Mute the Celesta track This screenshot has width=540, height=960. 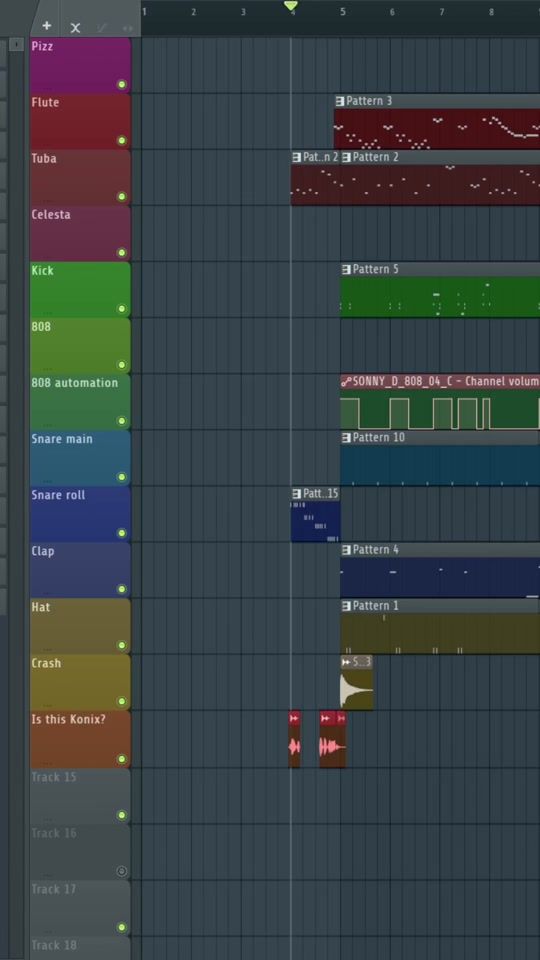(x=121, y=253)
